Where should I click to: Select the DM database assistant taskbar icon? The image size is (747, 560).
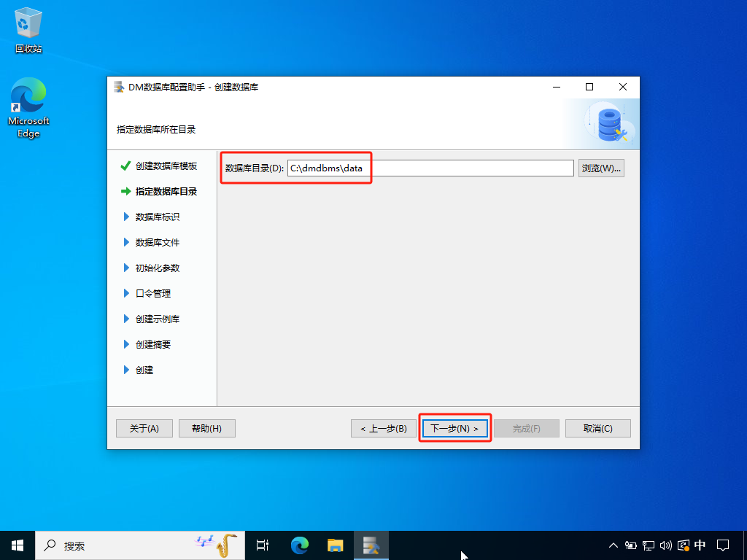tap(371, 545)
